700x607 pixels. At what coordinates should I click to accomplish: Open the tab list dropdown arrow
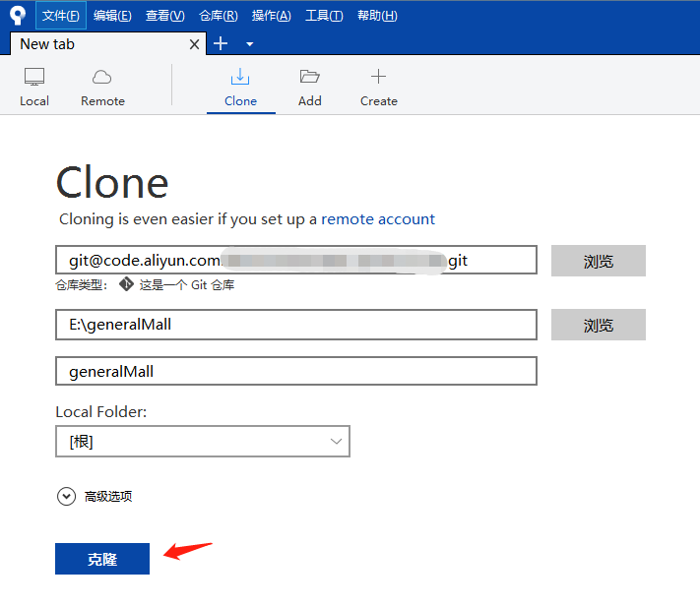click(x=249, y=44)
